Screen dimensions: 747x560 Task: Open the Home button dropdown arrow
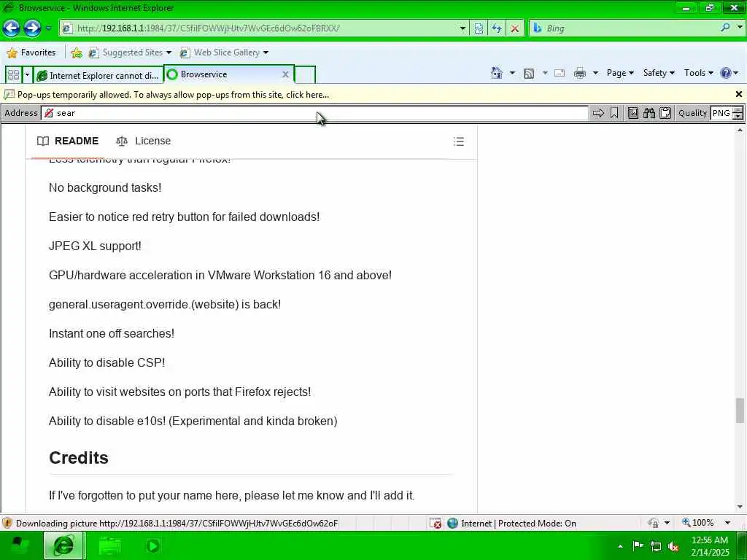[512, 73]
